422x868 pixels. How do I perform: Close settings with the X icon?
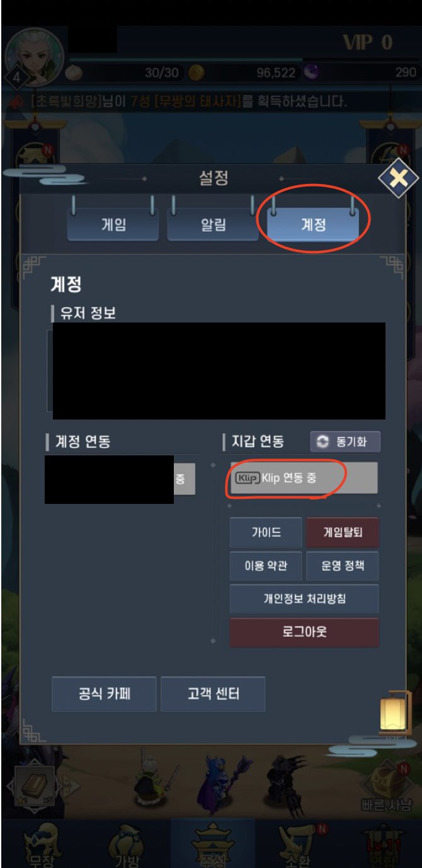click(x=398, y=179)
